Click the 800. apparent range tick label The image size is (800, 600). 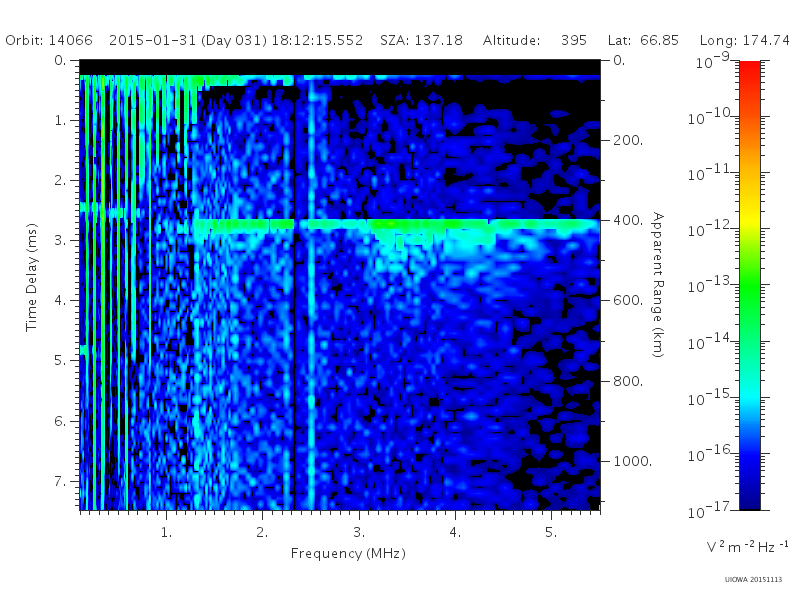tap(628, 381)
